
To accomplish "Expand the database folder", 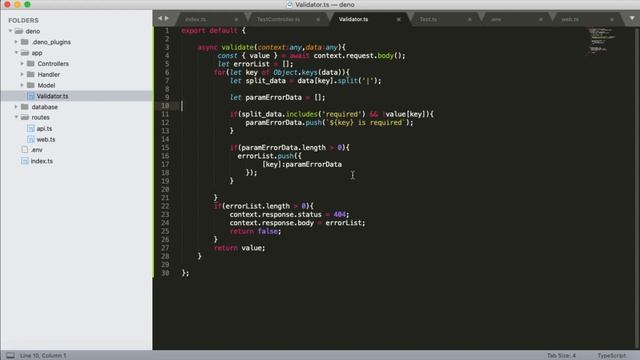I will coord(16,107).
